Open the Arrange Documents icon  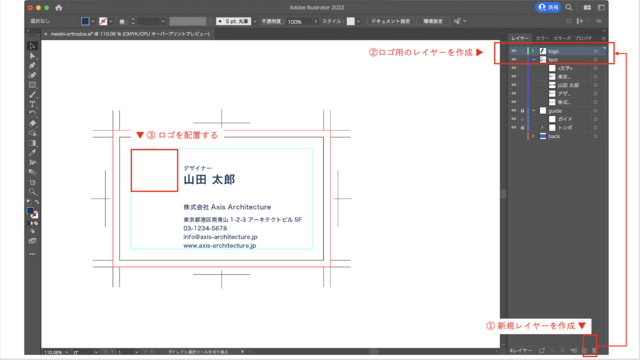587,8
